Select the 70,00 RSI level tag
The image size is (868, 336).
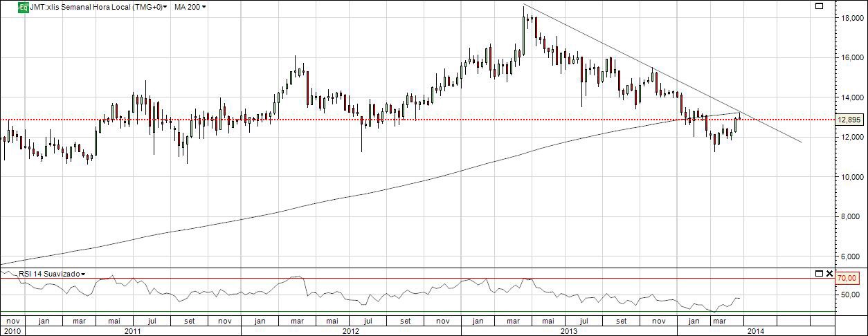(x=847, y=278)
